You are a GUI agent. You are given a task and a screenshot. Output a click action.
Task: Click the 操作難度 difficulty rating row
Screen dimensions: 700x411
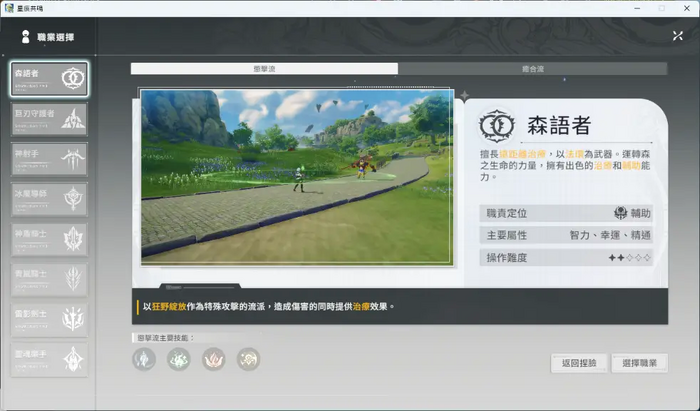point(566,257)
